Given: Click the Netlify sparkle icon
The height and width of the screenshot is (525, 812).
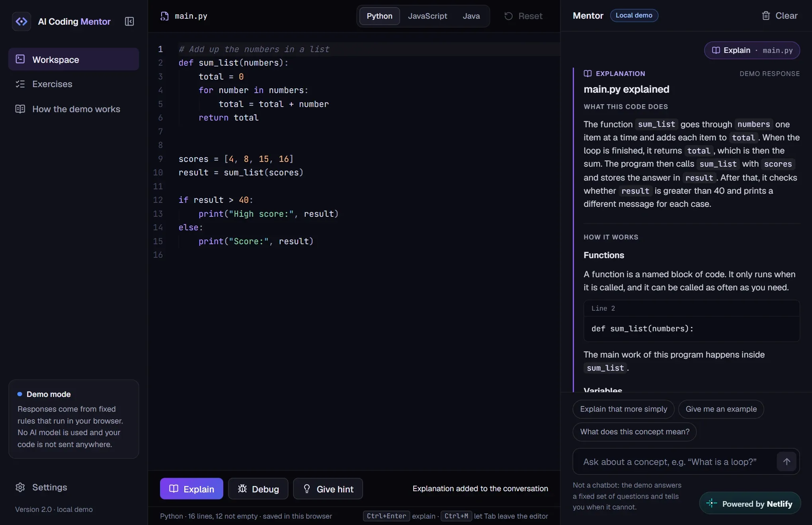Looking at the screenshot, I should pyautogui.click(x=711, y=504).
